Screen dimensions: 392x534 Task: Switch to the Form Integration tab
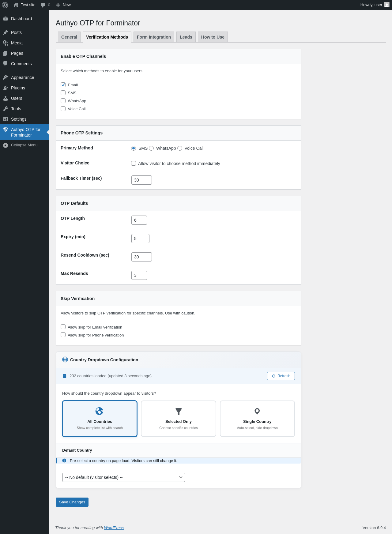point(154,37)
